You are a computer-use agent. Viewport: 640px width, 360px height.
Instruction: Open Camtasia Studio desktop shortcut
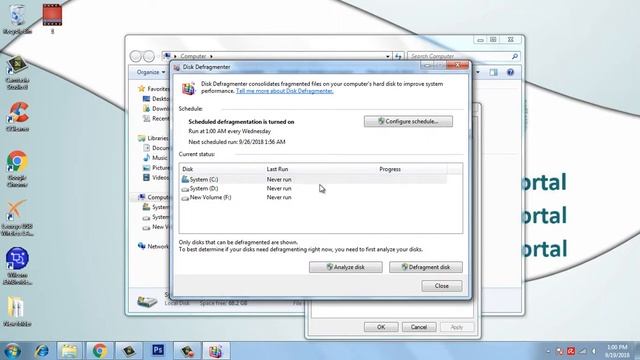17,73
